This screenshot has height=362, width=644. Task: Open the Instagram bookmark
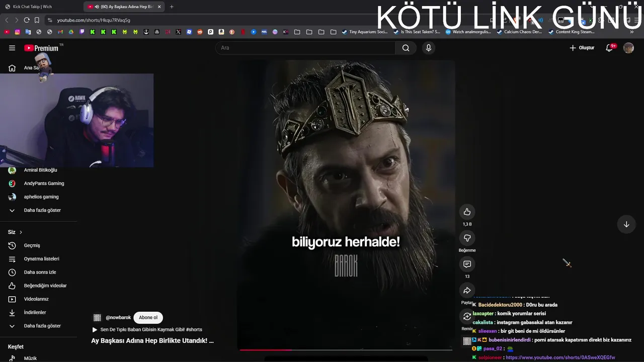point(17,32)
